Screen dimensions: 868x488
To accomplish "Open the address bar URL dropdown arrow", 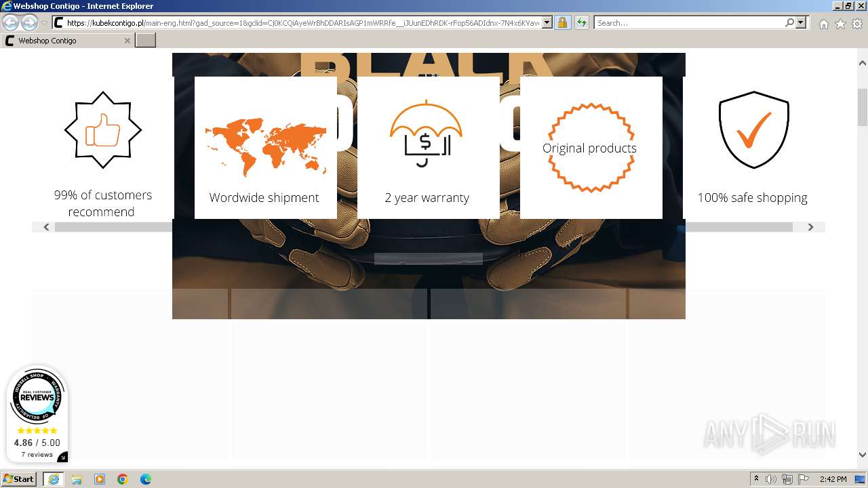I will (547, 22).
